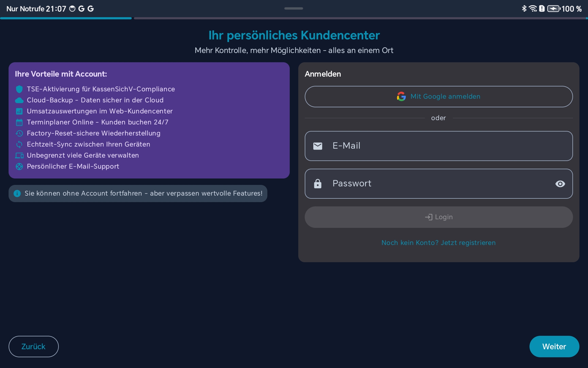This screenshot has height=368, width=588.
Task: Sign in with Mit Google anmelden
Action: tap(439, 96)
